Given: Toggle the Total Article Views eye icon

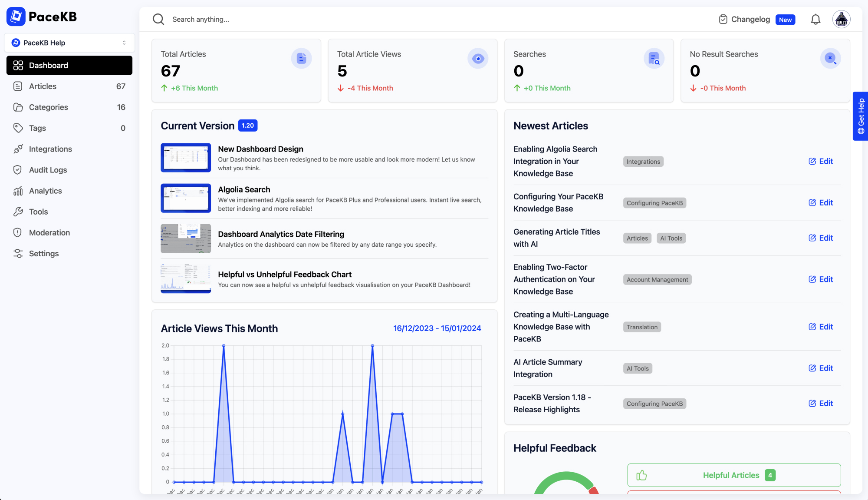Looking at the screenshot, I should click(477, 58).
